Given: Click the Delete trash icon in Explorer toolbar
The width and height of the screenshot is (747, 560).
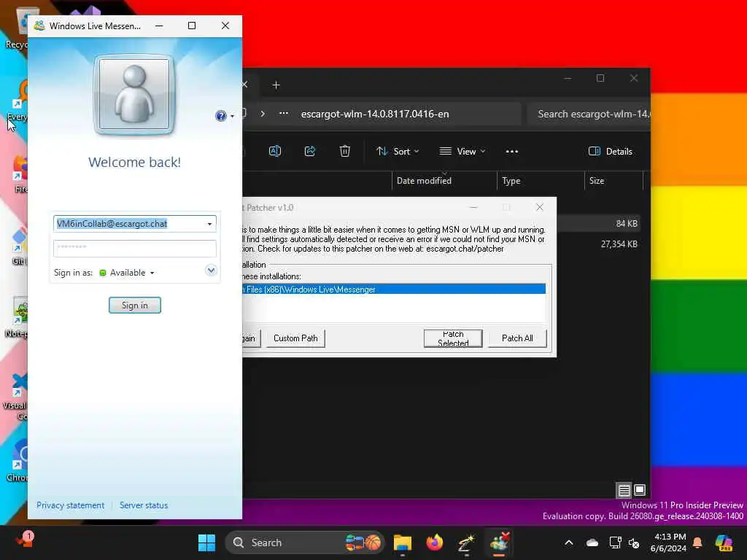Looking at the screenshot, I should tap(345, 152).
